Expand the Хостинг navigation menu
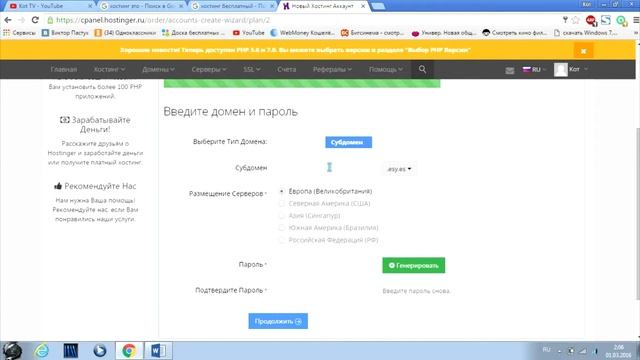This screenshot has width=640, height=360. tap(109, 69)
